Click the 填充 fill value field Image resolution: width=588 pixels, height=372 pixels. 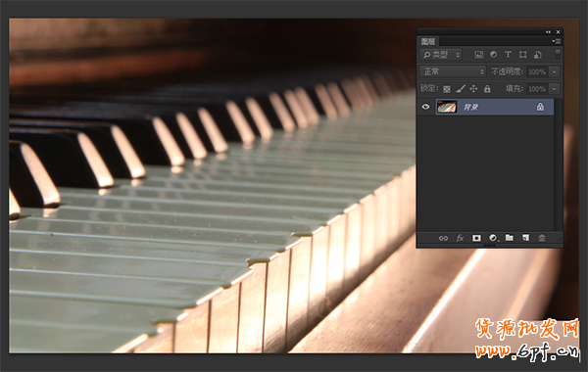coord(537,89)
